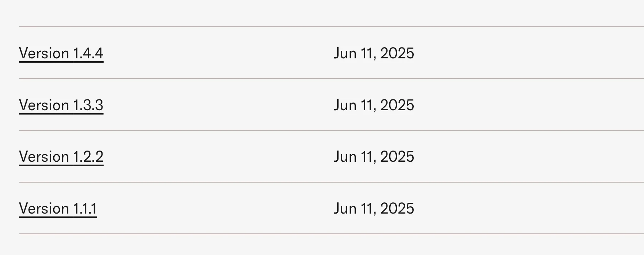Click the year 2025 in the Version 1.2.2 row
644x255 pixels.
[397, 157]
